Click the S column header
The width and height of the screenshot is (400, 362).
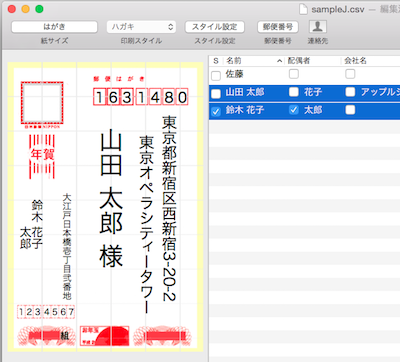[x=216, y=61]
